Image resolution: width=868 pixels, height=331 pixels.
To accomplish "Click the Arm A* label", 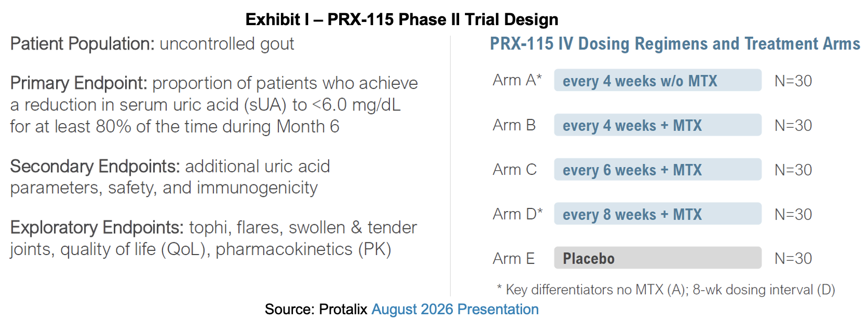I will [517, 80].
